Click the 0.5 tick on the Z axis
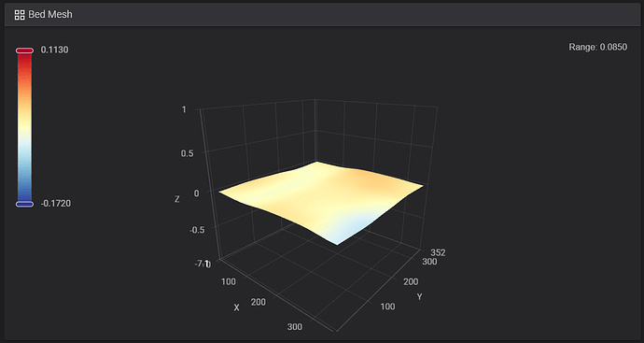Image resolution: width=644 pixels, height=343 pixels. click(x=187, y=153)
